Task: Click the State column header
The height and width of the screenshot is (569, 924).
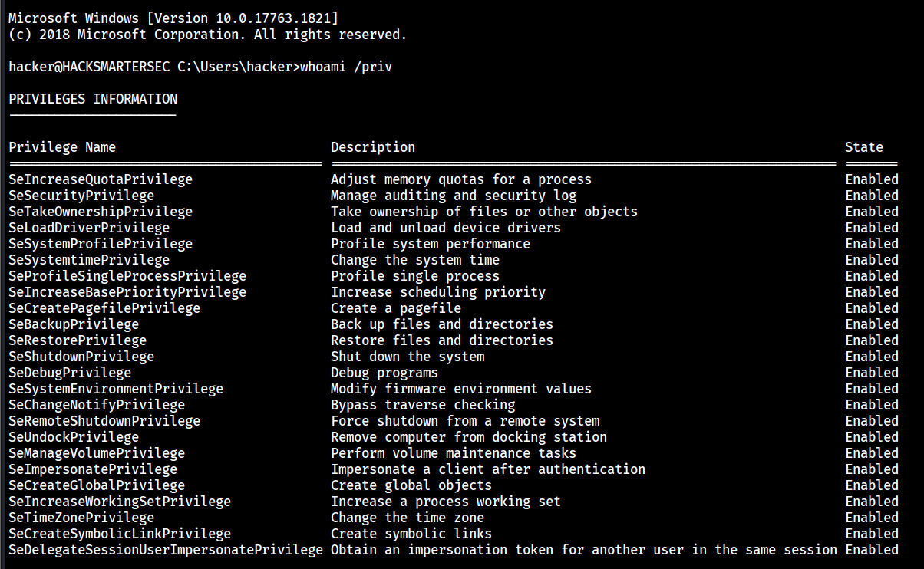Action: pos(864,147)
